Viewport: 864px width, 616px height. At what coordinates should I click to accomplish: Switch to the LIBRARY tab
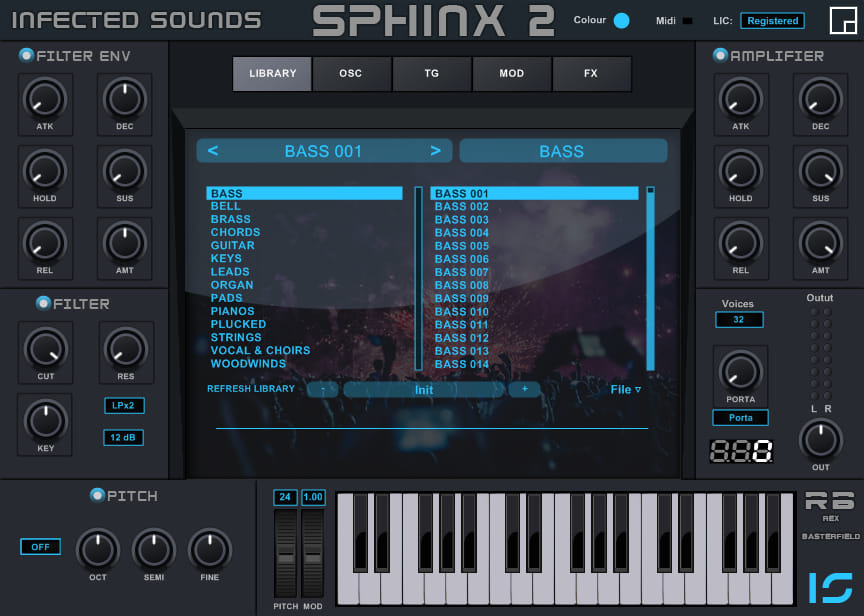[272, 73]
